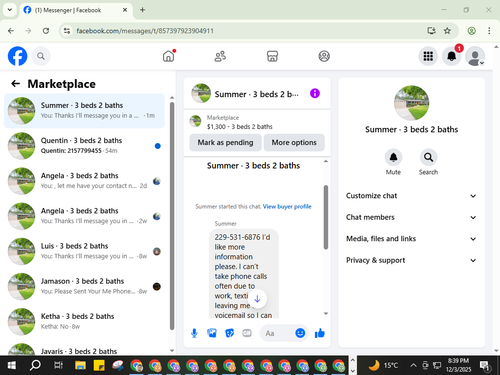The width and height of the screenshot is (500, 375).
Task: Open the Groups icon in the top bar
Action: (x=324, y=56)
